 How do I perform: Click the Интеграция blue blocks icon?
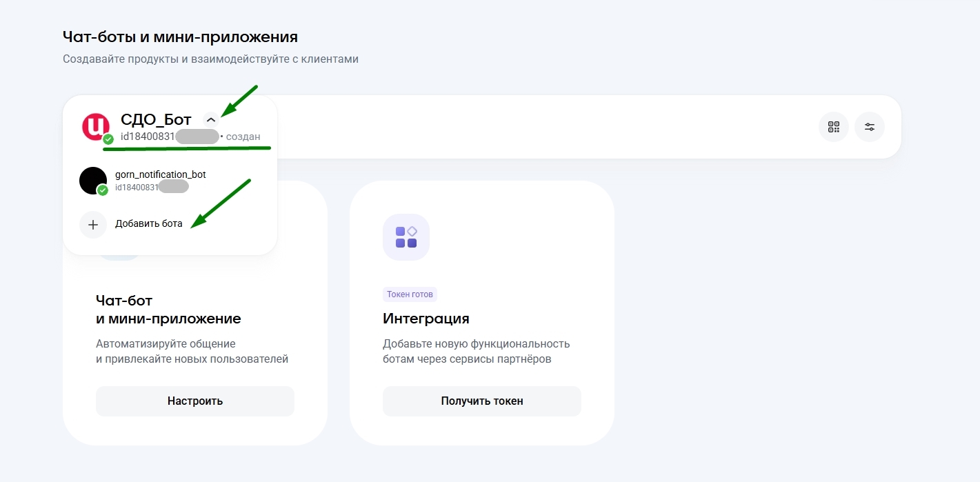pos(406,237)
